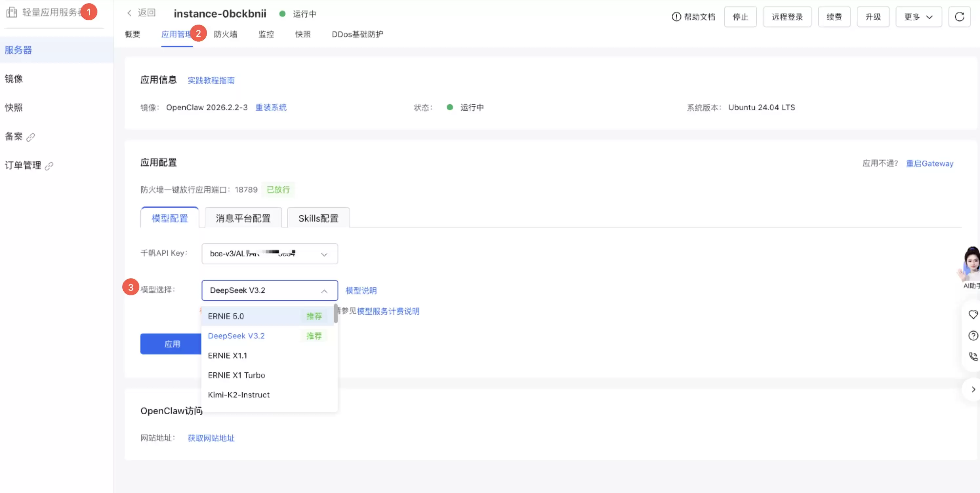Viewport: 980px width, 493px height.
Task: Open 实践教程指南 link
Action: pos(211,80)
